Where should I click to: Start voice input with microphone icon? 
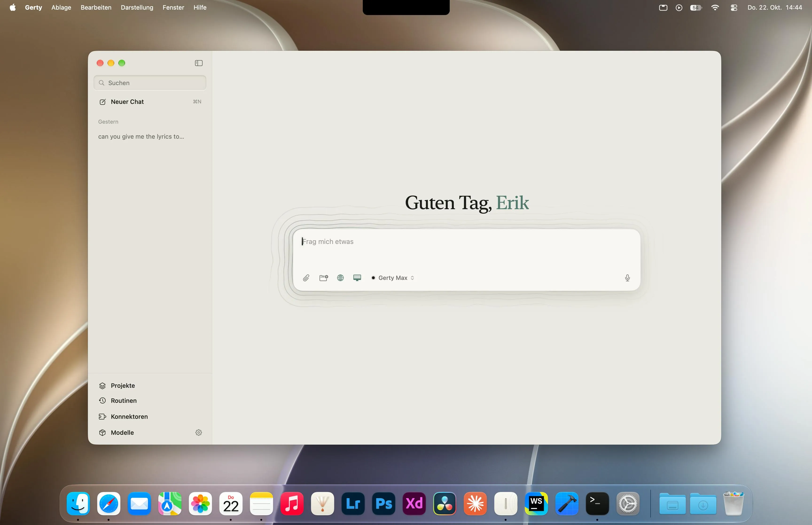click(x=627, y=278)
